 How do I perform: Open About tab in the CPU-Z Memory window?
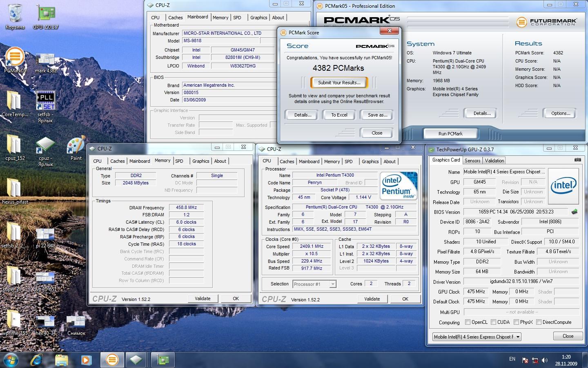220,161
